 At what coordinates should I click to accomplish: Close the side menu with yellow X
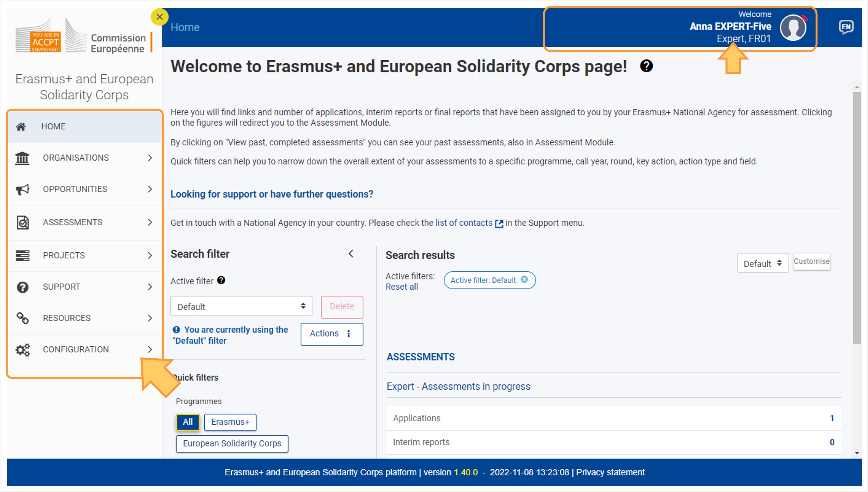(160, 16)
